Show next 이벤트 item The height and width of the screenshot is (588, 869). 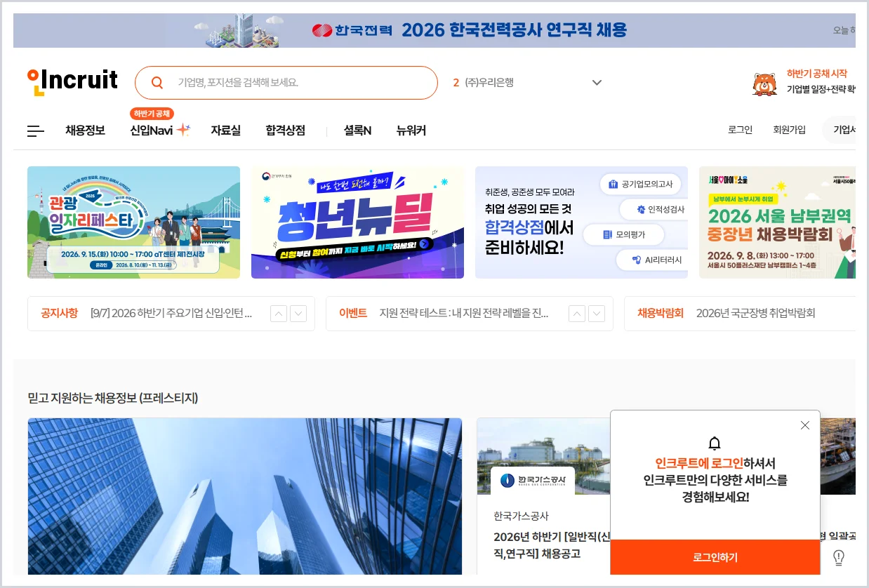[597, 314]
